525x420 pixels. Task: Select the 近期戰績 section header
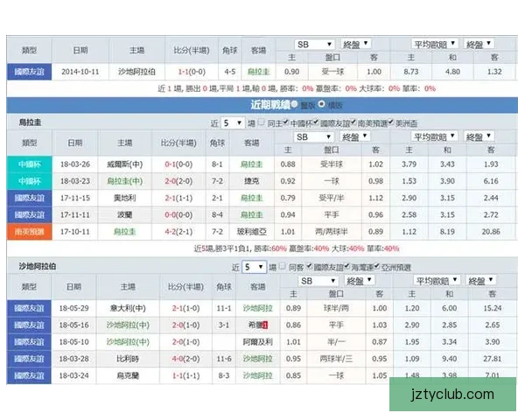[x=270, y=105]
